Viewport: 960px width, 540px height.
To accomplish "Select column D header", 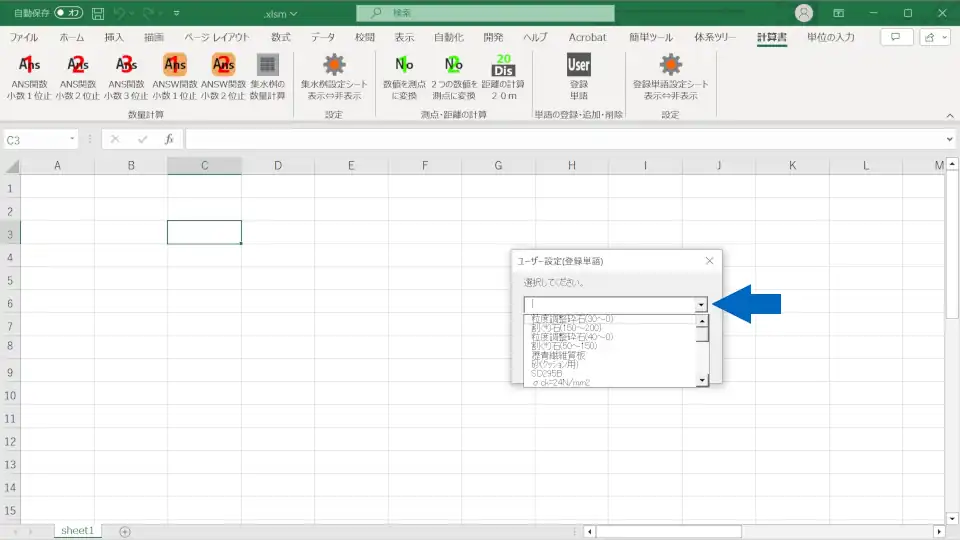I will [278, 165].
